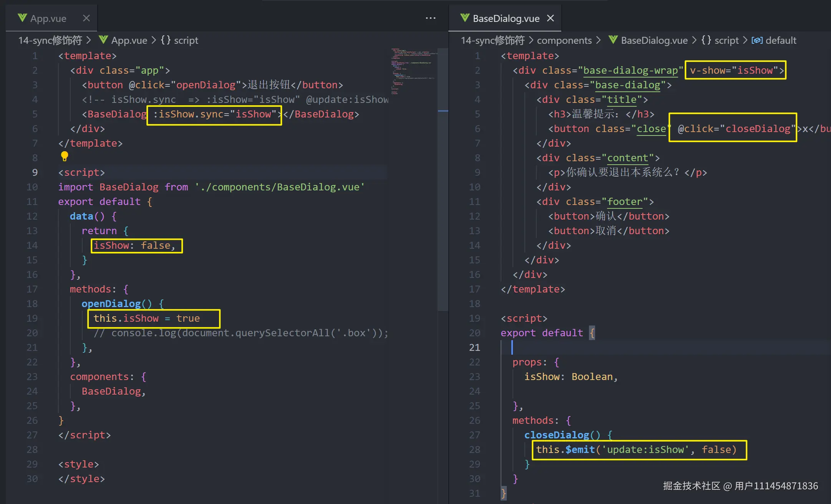Close the App.vue tab
The width and height of the screenshot is (831, 504).
tap(86, 18)
